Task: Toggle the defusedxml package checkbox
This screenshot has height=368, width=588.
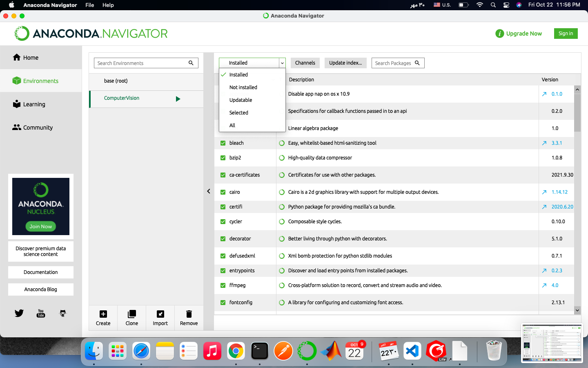Action: point(223,256)
